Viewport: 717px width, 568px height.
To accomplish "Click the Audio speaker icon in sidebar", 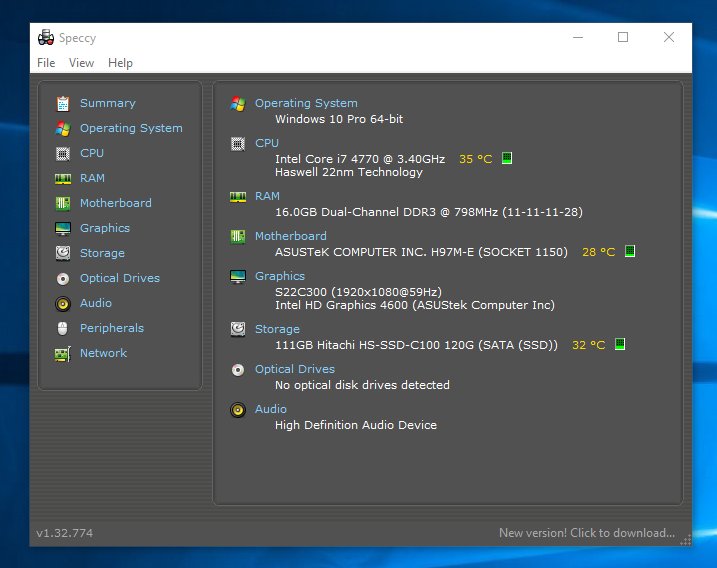I will [x=62, y=303].
